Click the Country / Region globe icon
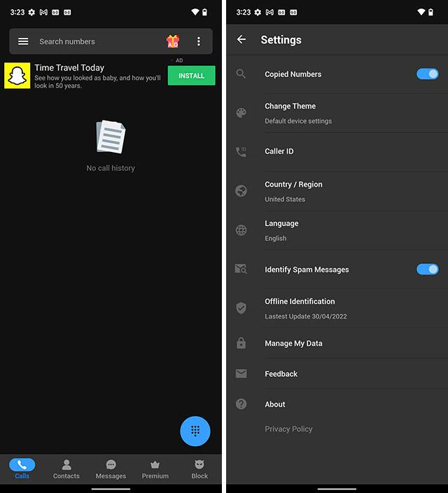 click(241, 191)
